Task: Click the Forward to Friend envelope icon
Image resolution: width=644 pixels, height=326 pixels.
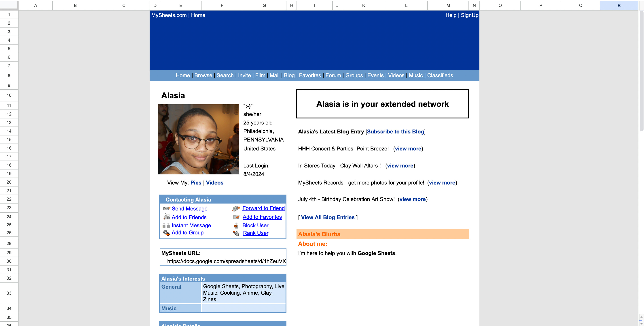Action: pyautogui.click(x=236, y=208)
